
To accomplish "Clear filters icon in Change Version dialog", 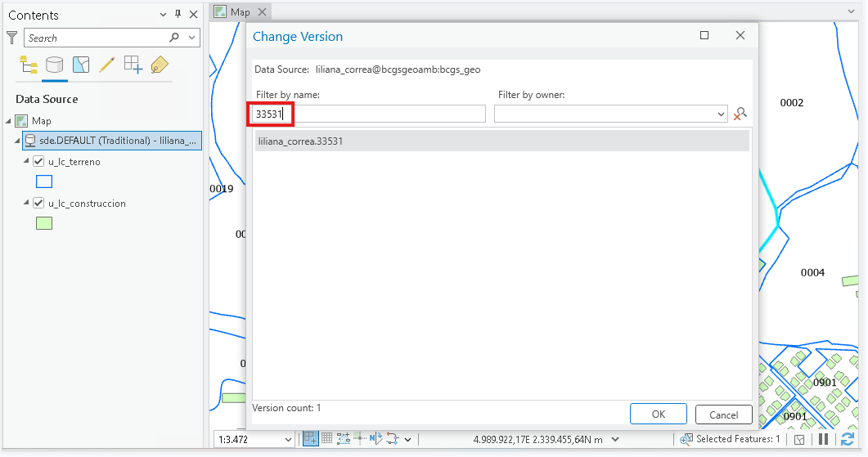I will (740, 114).
